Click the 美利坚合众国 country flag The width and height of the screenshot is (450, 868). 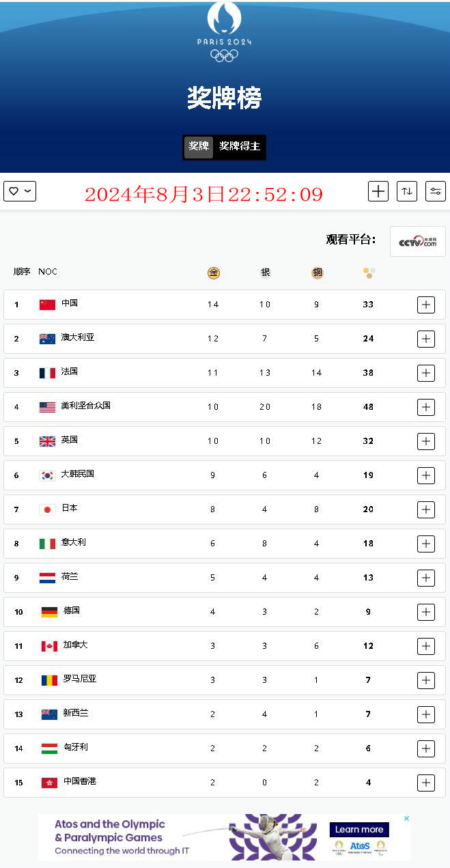tap(47, 407)
